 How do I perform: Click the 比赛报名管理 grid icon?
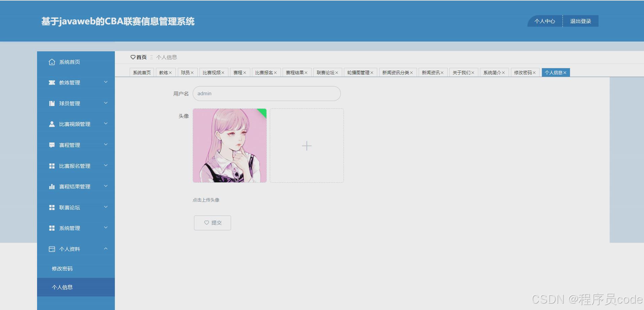coord(52,166)
